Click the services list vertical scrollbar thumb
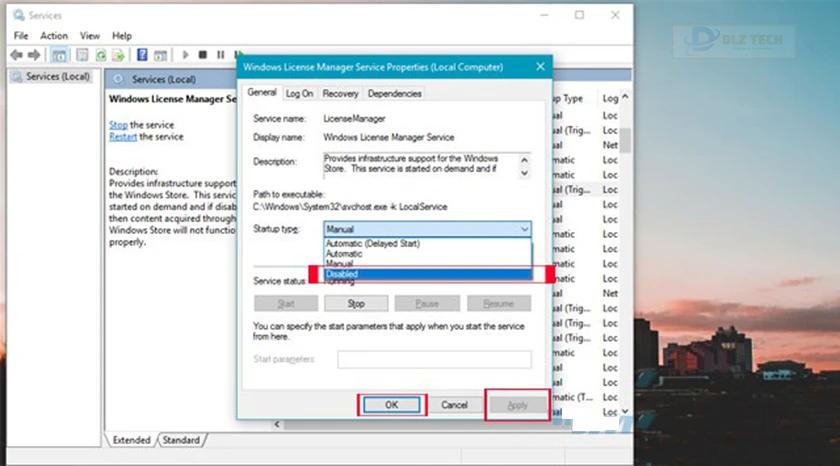This screenshot has width=840, height=466. [x=625, y=140]
